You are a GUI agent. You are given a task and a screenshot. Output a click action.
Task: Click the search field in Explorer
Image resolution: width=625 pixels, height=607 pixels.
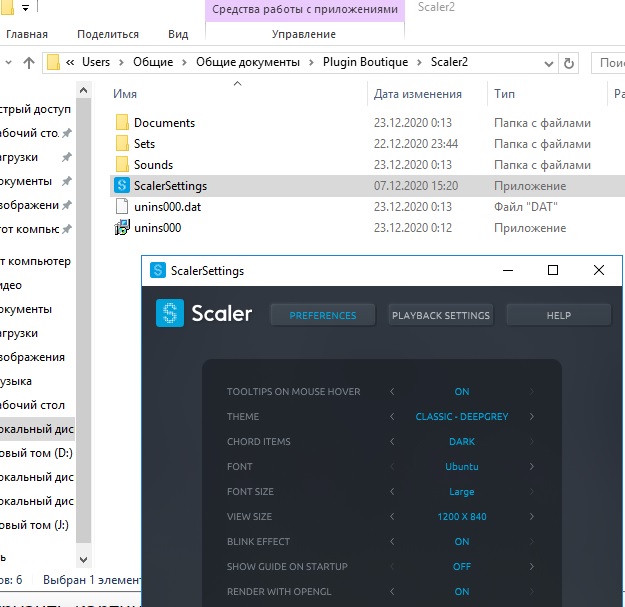pyautogui.click(x=608, y=63)
